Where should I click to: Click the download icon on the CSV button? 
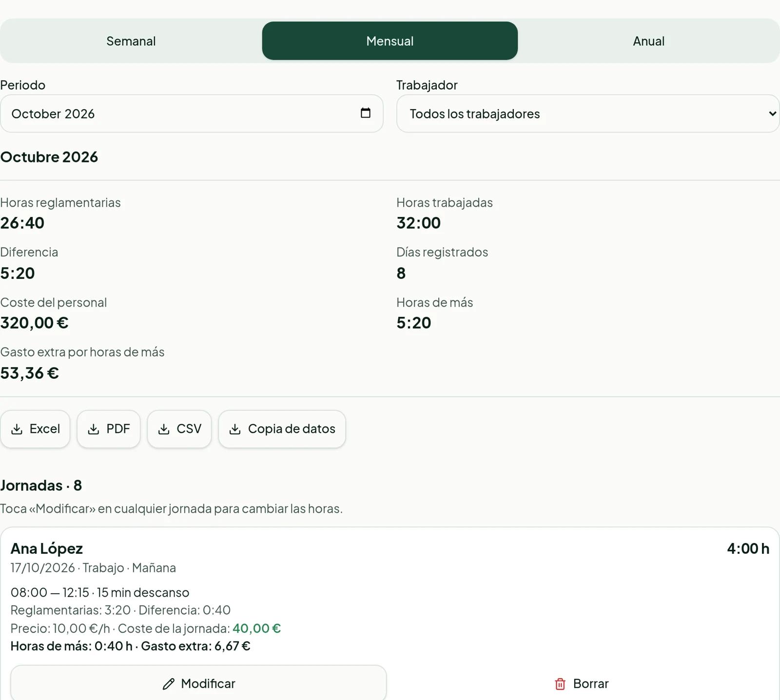[164, 429]
